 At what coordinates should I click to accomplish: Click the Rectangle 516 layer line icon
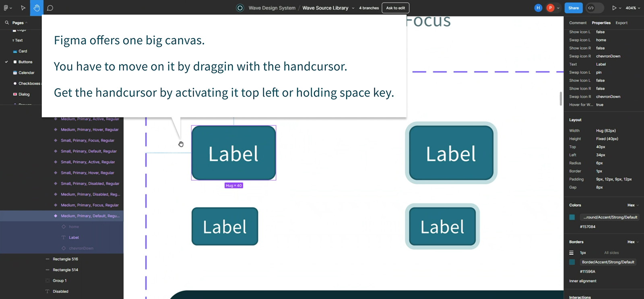coord(47,259)
